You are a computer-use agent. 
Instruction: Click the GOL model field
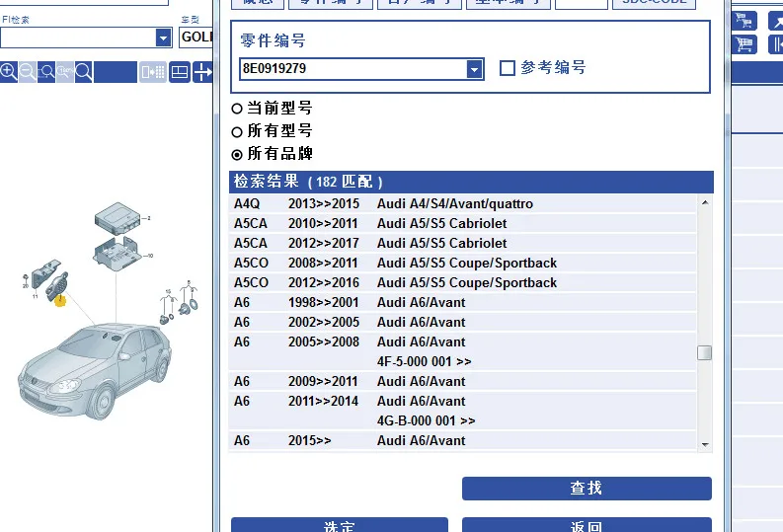coord(196,38)
